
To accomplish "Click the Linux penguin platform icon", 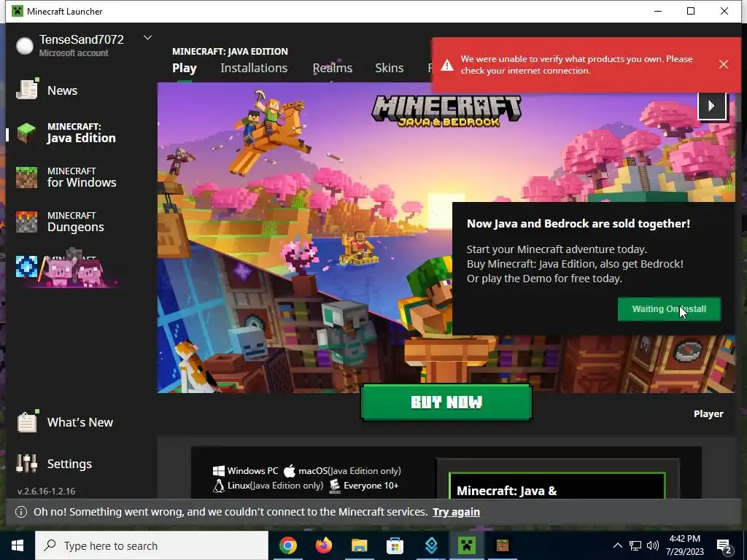I will [218, 486].
